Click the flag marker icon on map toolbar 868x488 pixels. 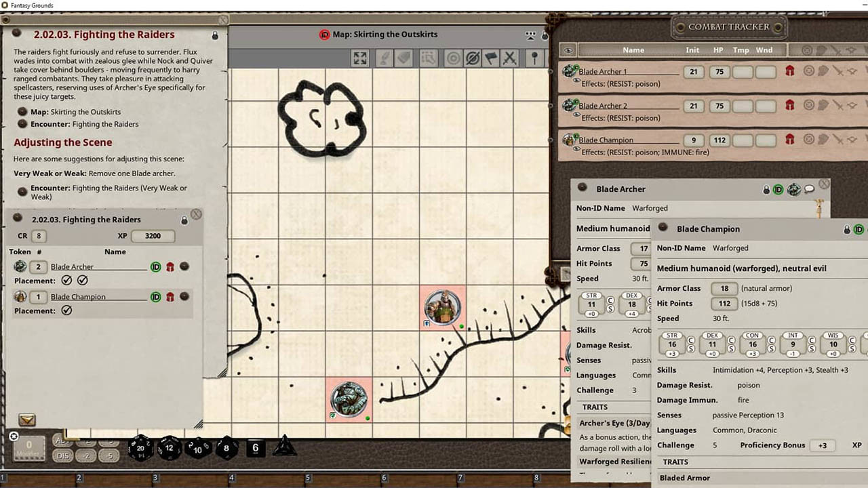point(490,58)
